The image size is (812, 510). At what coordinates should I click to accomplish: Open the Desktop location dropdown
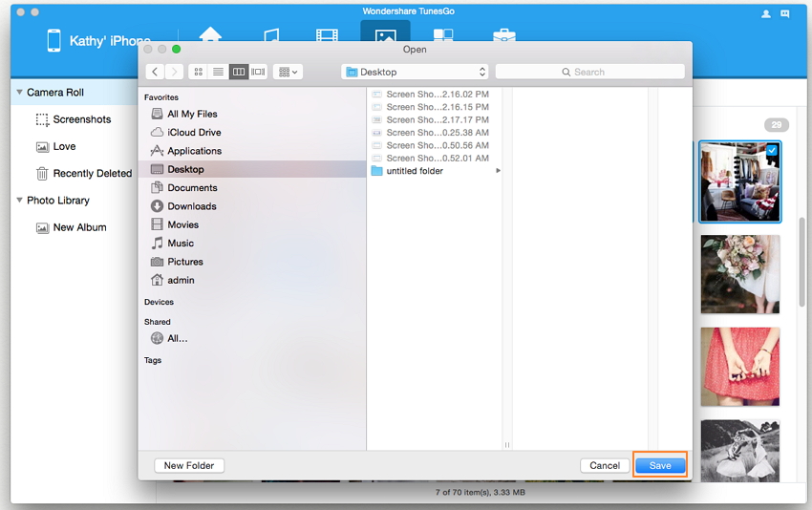[415, 72]
